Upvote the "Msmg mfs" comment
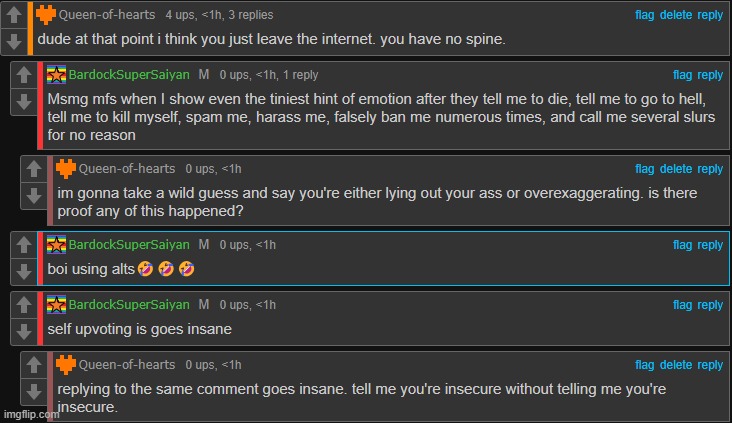 (24, 75)
